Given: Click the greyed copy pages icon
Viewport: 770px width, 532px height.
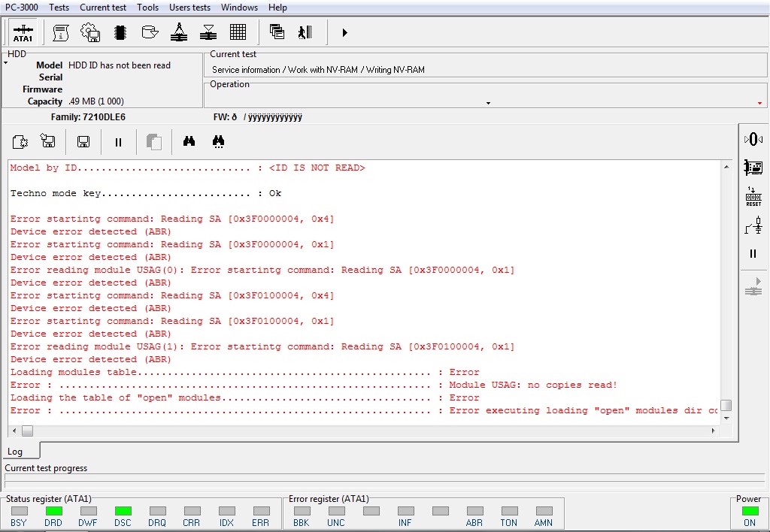Looking at the screenshot, I should click(x=154, y=142).
